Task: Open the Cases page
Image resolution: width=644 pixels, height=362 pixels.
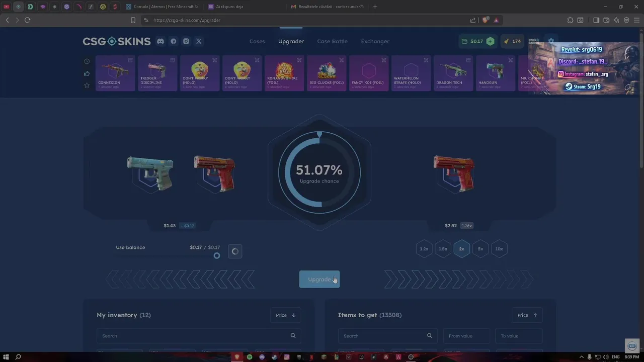Action: pos(257,41)
